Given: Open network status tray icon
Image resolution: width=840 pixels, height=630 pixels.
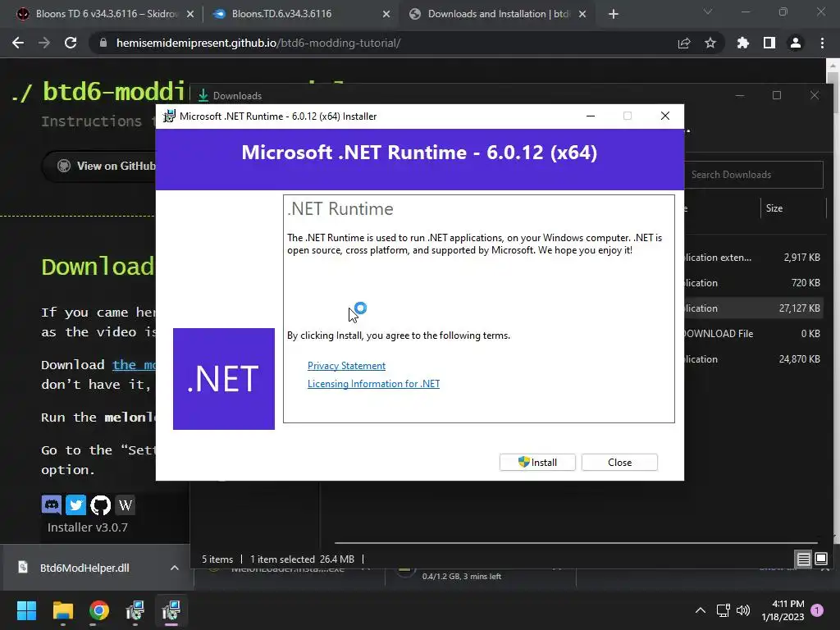Looking at the screenshot, I should tap(724, 610).
